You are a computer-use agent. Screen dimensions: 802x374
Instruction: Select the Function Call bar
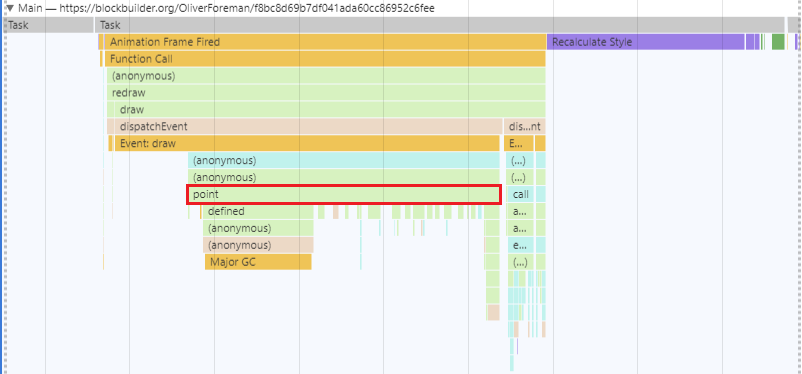325,59
